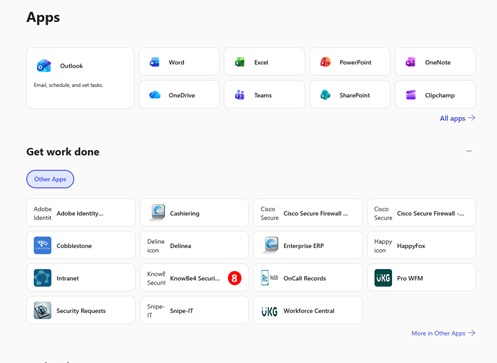Open Excel via its green icon
Image resolution: width=497 pixels, height=363 pixels.
(x=240, y=62)
